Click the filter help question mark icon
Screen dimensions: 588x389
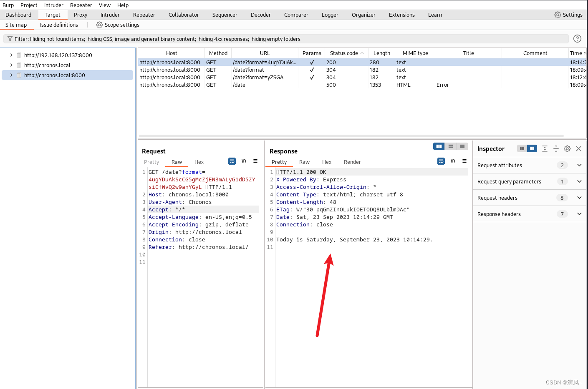point(578,39)
